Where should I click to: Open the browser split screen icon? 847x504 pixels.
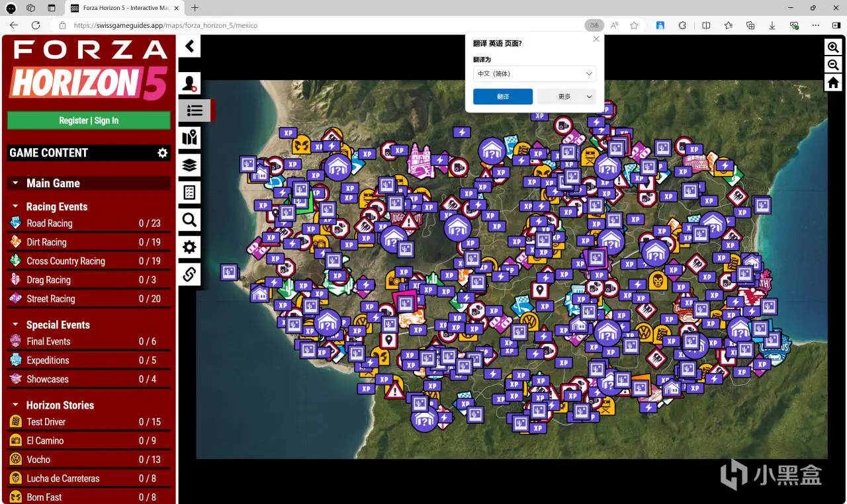706,25
